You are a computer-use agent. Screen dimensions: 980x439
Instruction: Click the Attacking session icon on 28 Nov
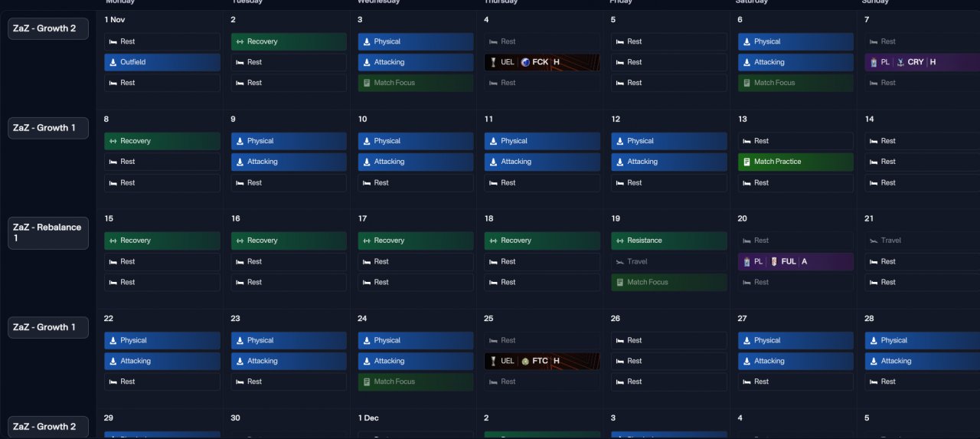click(874, 361)
